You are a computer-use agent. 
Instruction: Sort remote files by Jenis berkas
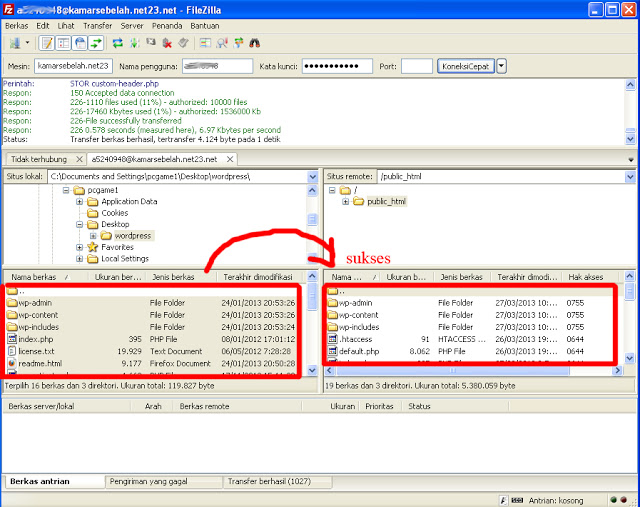[462, 277]
